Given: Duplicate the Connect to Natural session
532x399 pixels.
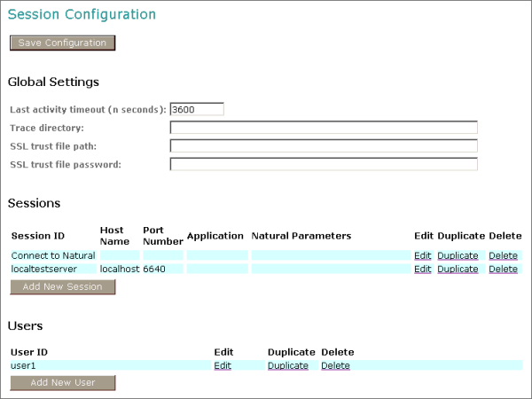Looking at the screenshot, I should [x=458, y=255].
